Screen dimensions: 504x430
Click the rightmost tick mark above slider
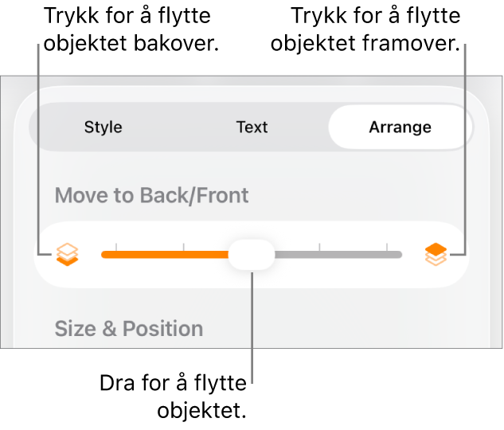click(387, 247)
